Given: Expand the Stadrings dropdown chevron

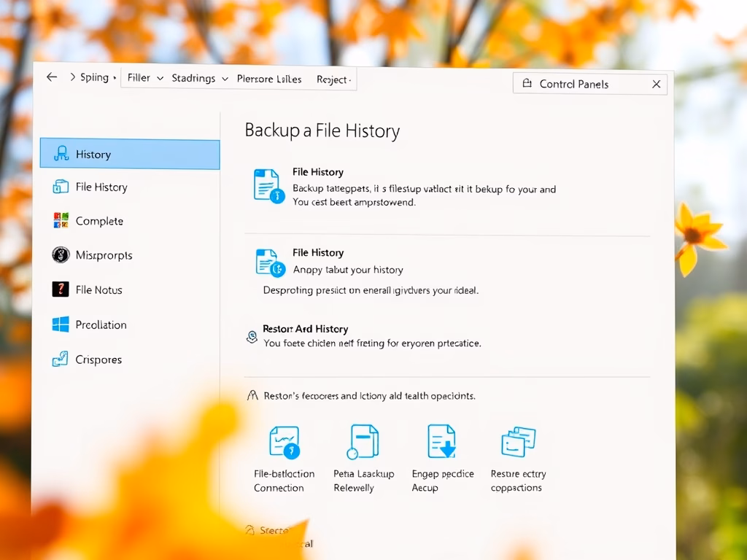Looking at the screenshot, I should [225, 79].
